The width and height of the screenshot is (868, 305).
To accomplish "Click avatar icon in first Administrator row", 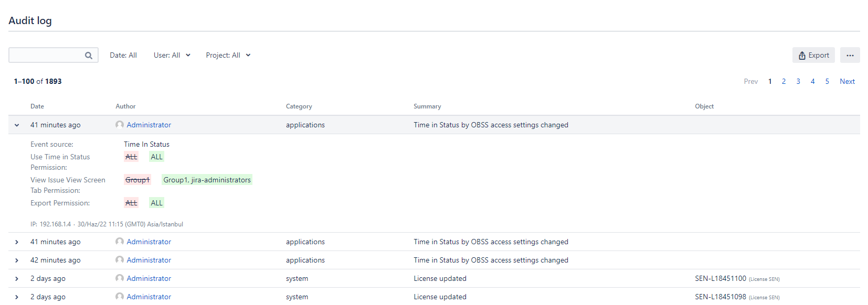I will [x=120, y=125].
